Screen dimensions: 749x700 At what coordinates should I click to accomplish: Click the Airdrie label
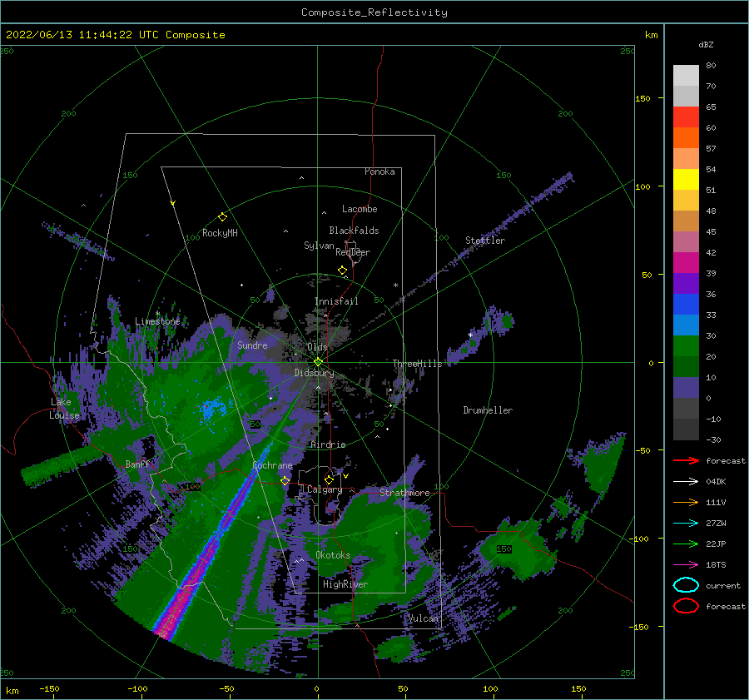click(x=328, y=444)
